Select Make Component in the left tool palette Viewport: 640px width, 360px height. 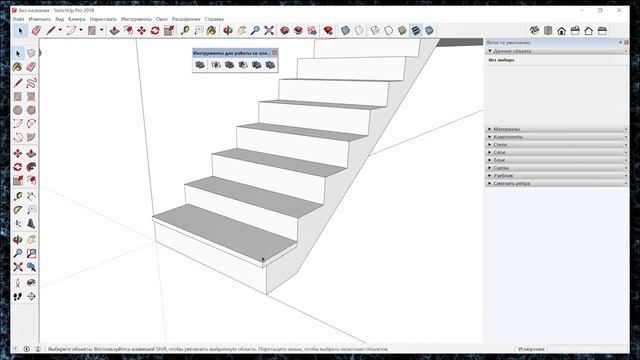(31, 53)
